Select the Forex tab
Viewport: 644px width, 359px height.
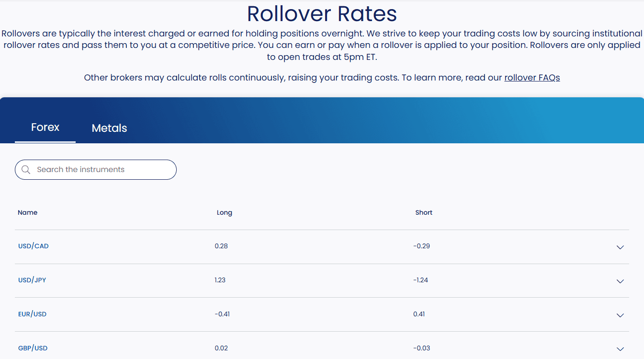point(45,127)
